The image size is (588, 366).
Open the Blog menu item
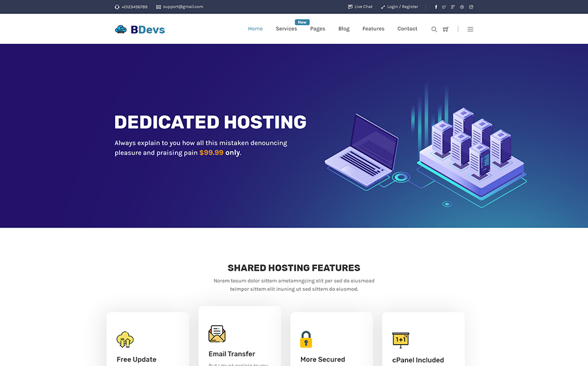coord(344,29)
